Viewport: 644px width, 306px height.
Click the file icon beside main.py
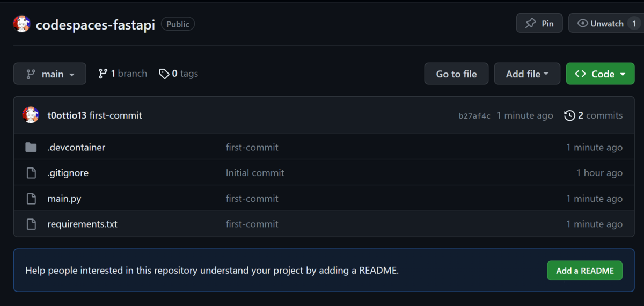pos(31,199)
